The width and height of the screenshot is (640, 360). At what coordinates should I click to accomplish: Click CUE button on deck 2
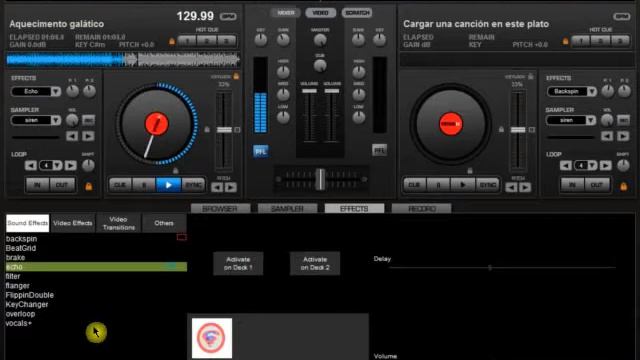(x=415, y=185)
